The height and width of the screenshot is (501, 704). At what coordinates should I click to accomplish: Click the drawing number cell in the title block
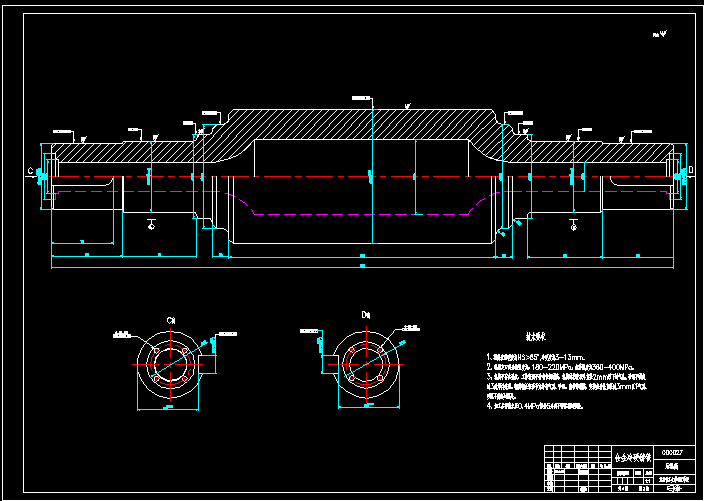pos(672,452)
